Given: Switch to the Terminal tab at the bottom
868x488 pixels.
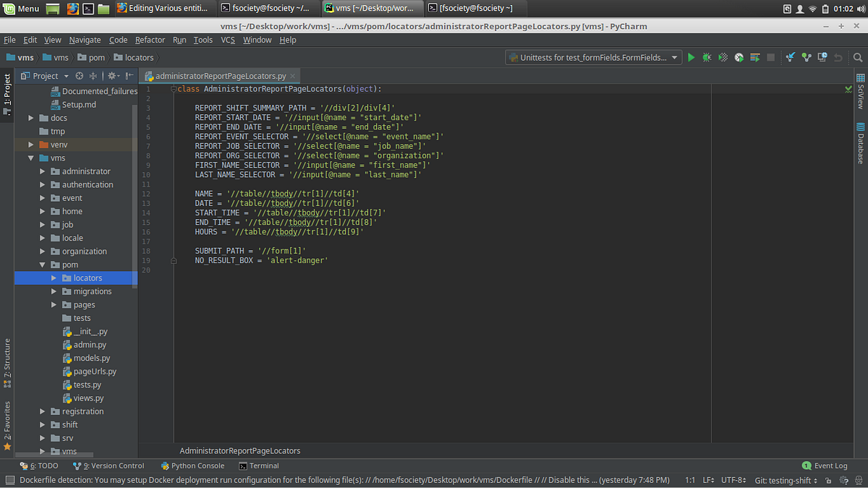Looking at the screenshot, I should (x=258, y=466).
